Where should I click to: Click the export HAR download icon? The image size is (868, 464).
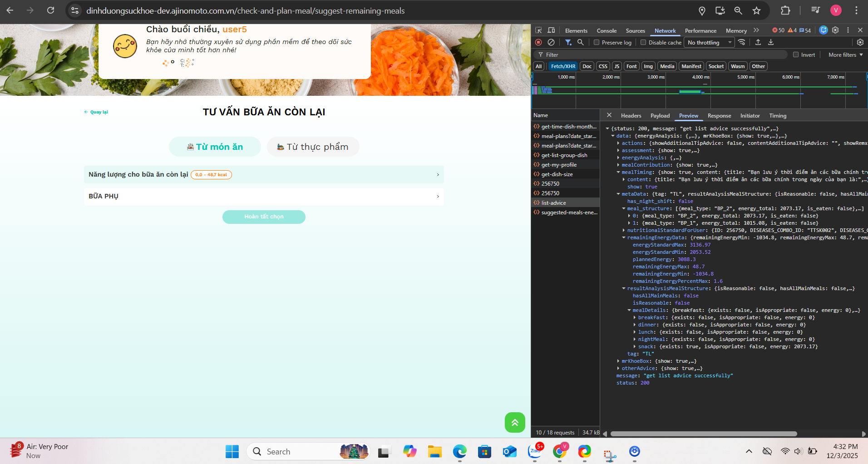click(771, 42)
